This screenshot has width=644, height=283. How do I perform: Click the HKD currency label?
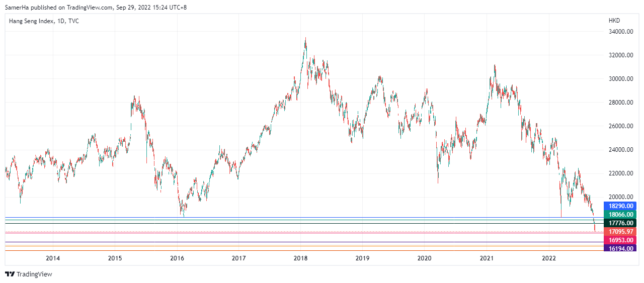[614, 21]
